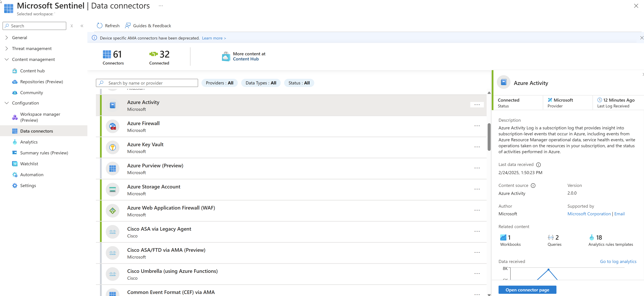This screenshot has width=644, height=296.
Task: Click the Analytics rules templates flask icon
Action: (x=592, y=237)
